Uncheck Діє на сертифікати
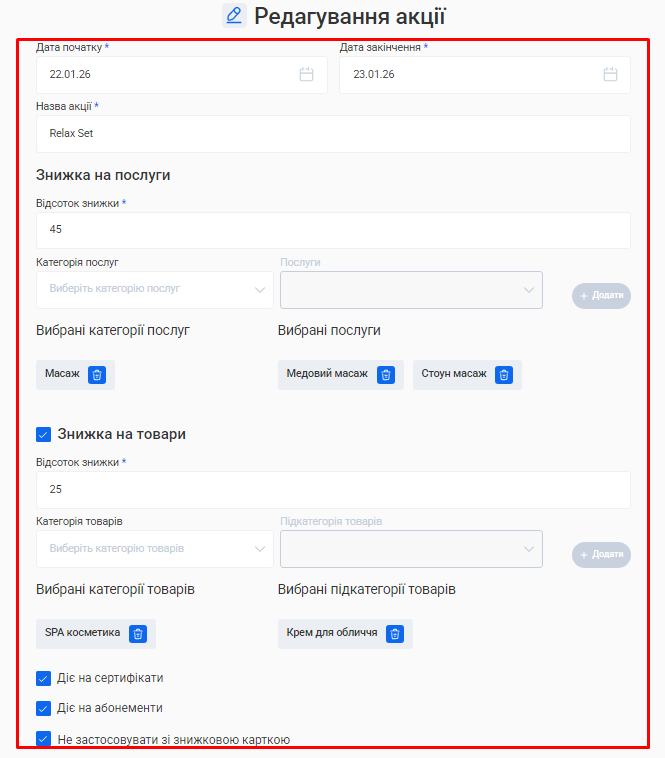The height and width of the screenshot is (758, 665). pyautogui.click(x=44, y=678)
